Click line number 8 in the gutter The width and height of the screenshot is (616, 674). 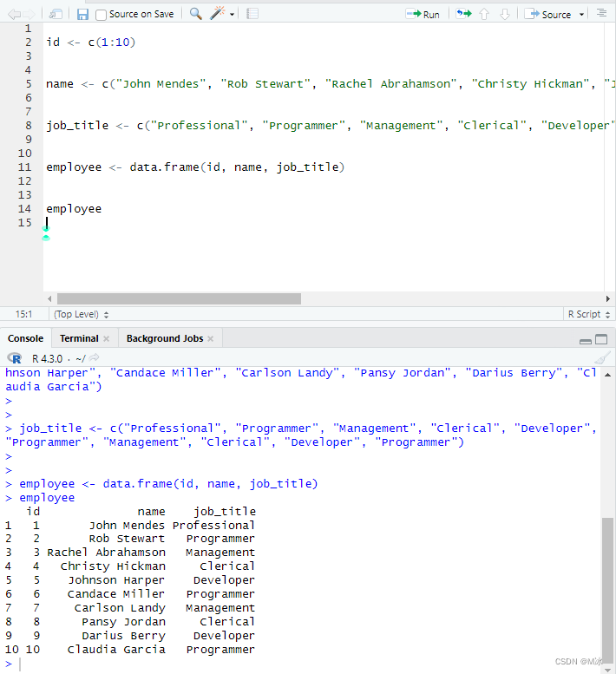coord(28,125)
